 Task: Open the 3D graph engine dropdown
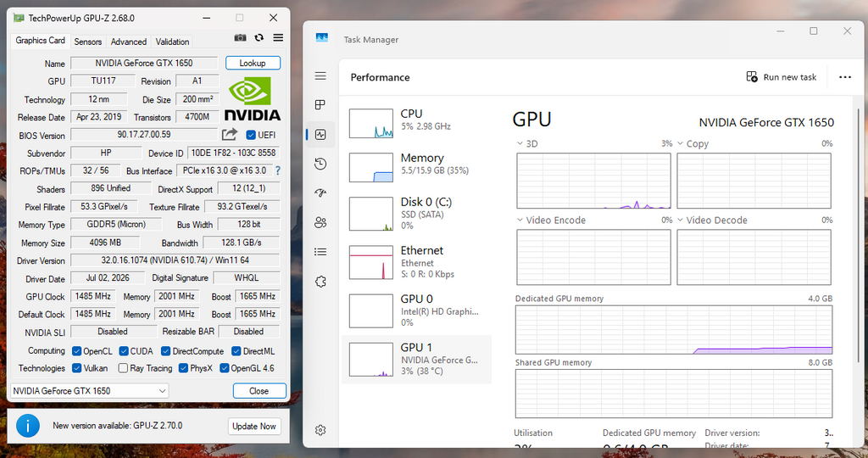tap(520, 143)
